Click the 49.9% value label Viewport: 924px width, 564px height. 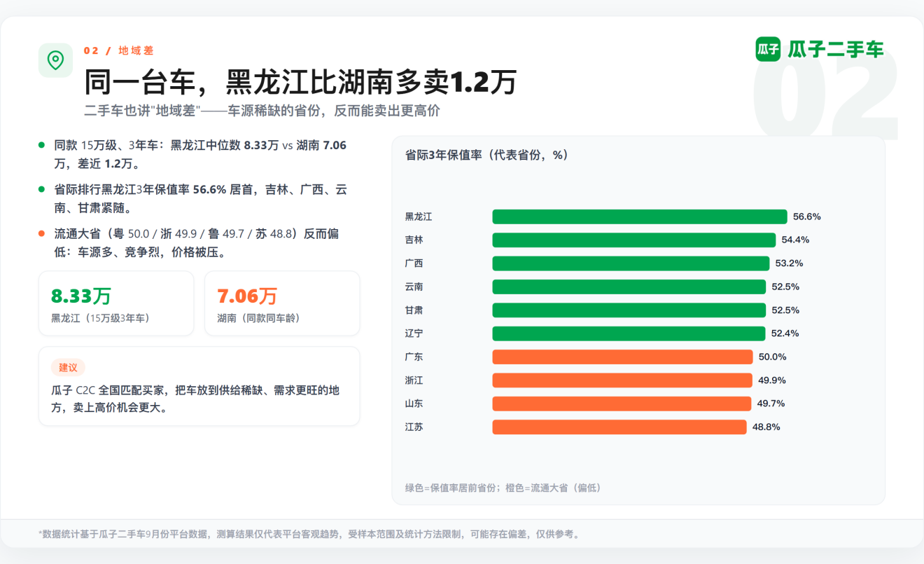(772, 380)
